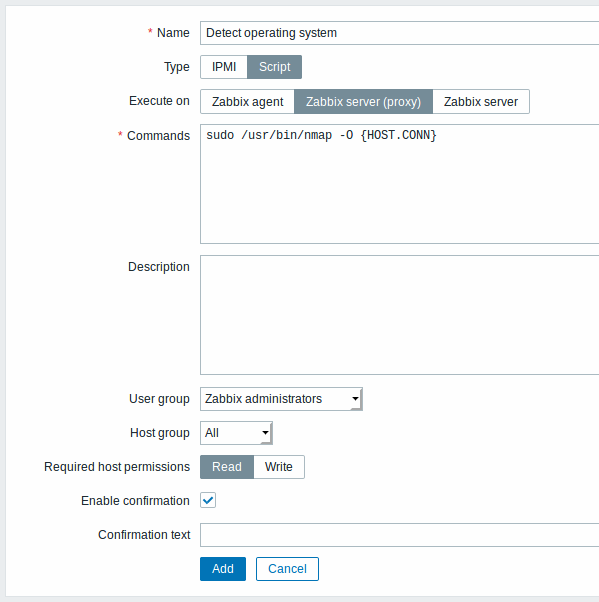Click inside the Commands text area

[x=399, y=184]
